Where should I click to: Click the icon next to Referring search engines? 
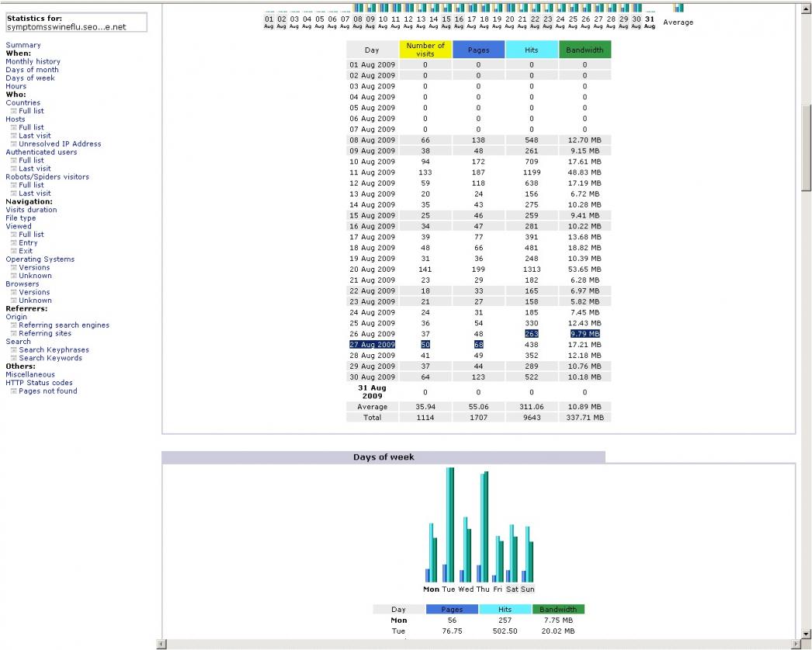[13, 325]
